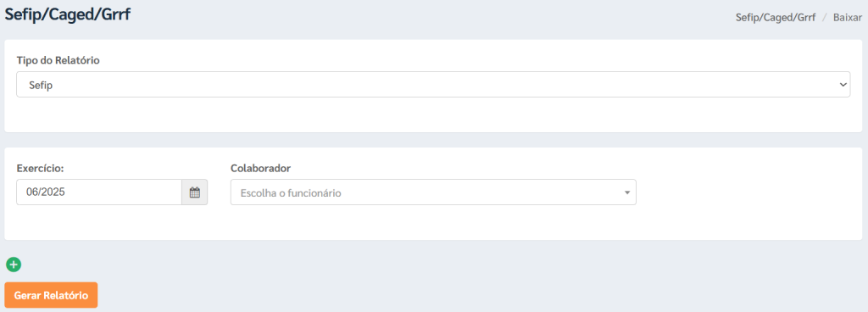Click the slash separator in the breadcrumb
868x312 pixels.
pyautogui.click(x=825, y=17)
